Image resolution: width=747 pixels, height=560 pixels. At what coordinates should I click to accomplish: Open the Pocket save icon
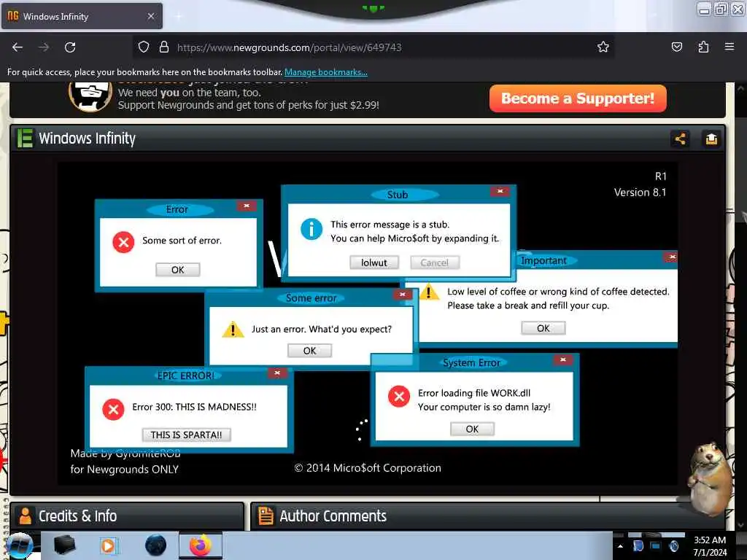[676, 47]
